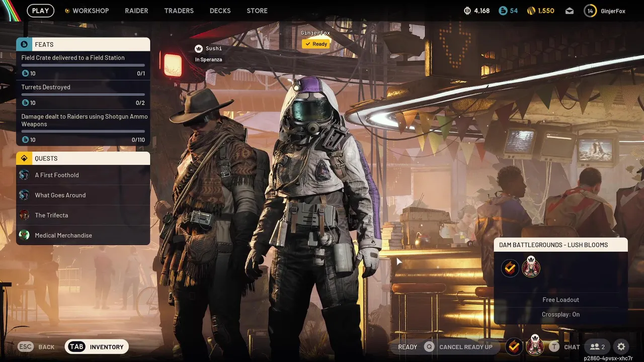Select the Free Loadout option

pyautogui.click(x=561, y=300)
